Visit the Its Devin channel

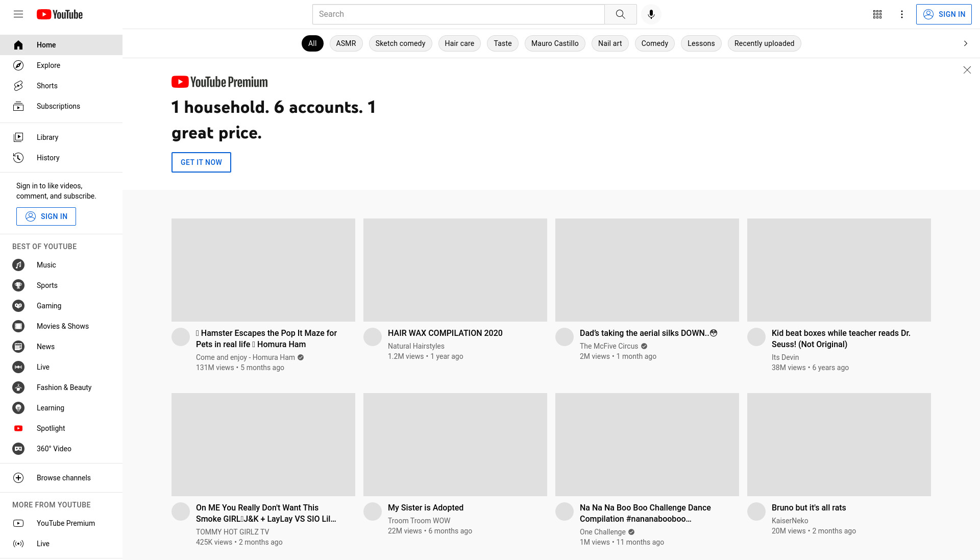[785, 357]
